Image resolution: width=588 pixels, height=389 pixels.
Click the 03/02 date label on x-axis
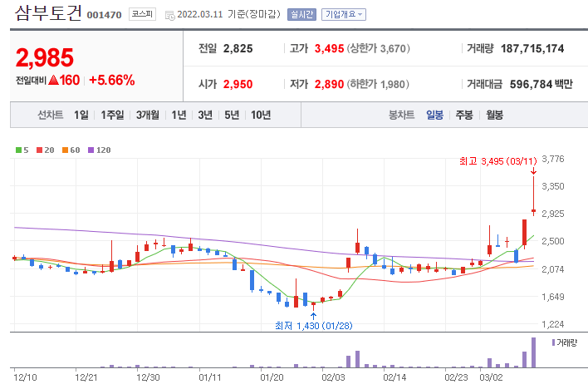click(x=492, y=377)
